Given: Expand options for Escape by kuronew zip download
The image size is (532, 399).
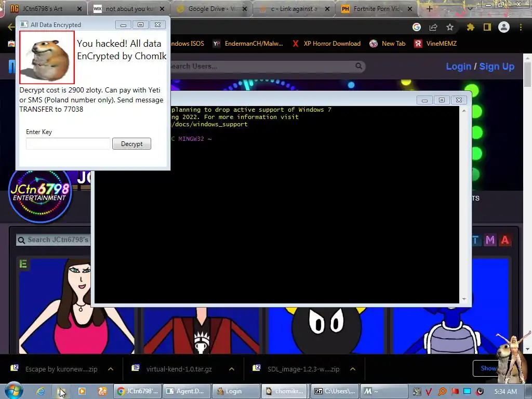Looking at the screenshot, I should (x=111, y=369).
